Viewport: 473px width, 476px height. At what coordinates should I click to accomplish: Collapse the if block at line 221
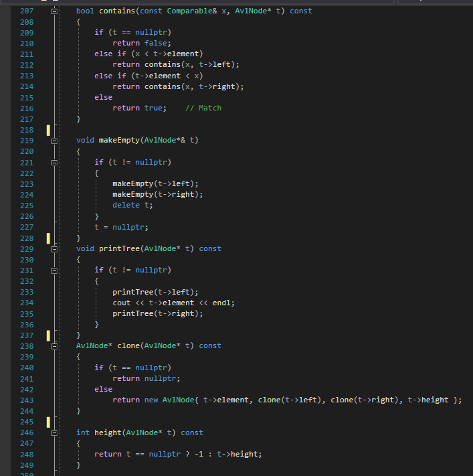pos(54,163)
